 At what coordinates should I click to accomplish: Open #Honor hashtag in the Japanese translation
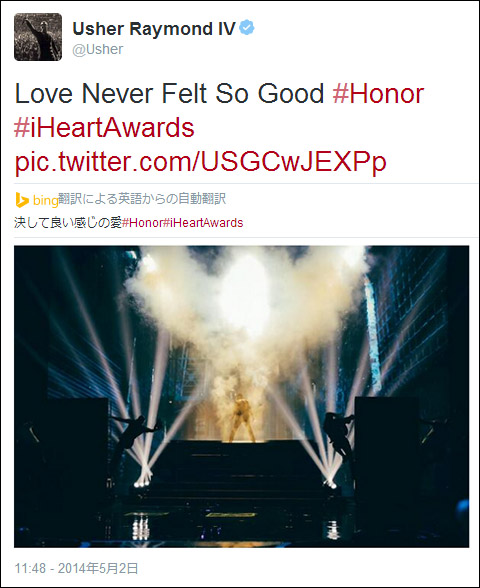[x=142, y=223]
